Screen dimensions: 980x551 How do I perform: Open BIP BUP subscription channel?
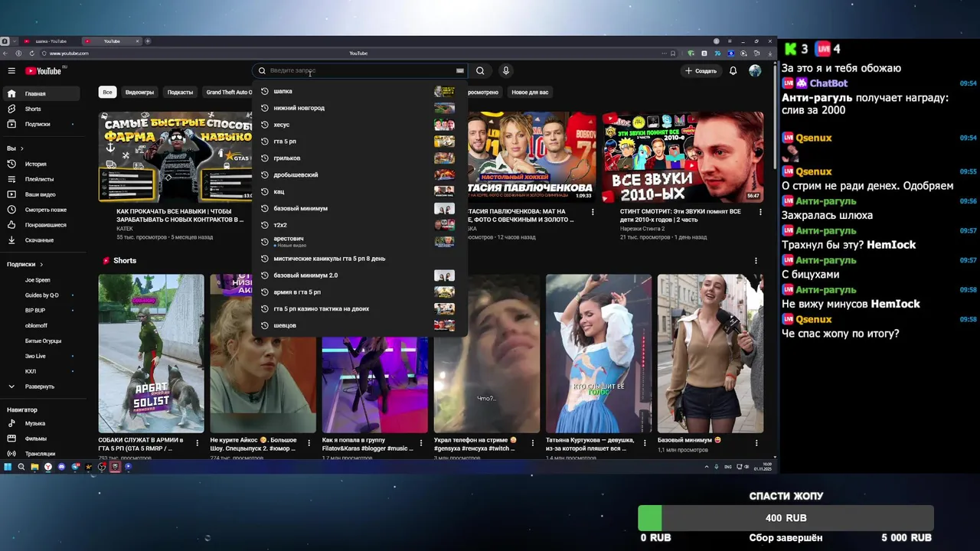click(42, 311)
